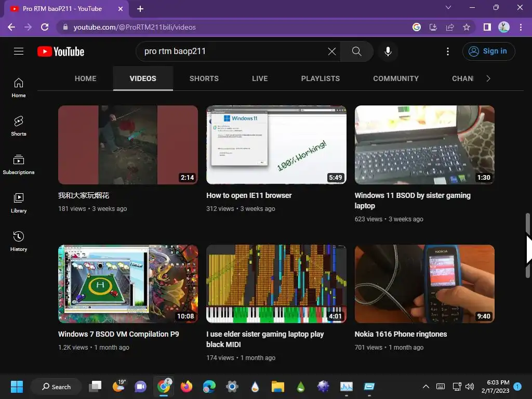The width and height of the screenshot is (532, 399).
Task: Show more channel tabs with the right chevron
Action: [488, 78]
